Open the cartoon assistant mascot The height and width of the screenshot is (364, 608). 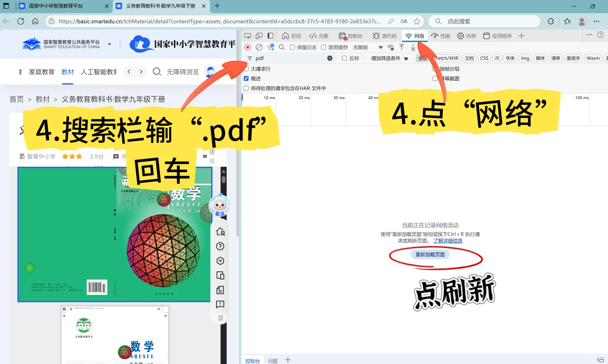(x=220, y=205)
